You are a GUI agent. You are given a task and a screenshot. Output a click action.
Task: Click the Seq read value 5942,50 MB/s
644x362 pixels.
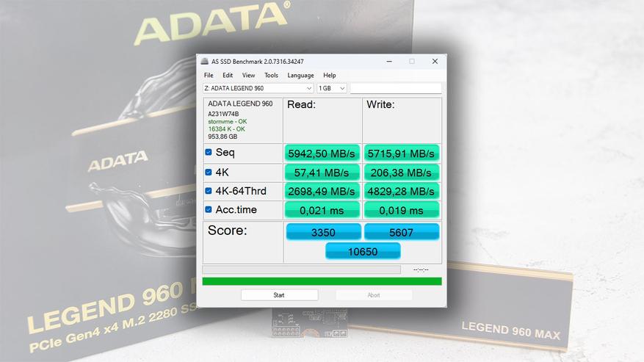tap(322, 153)
